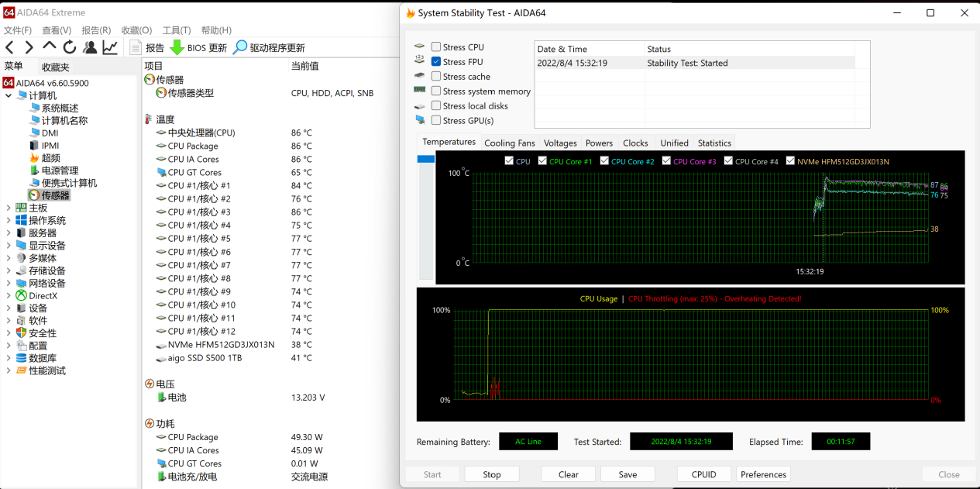The height and width of the screenshot is (489, 980).
Task: Select the IPMI tree item
Action: 43,146
